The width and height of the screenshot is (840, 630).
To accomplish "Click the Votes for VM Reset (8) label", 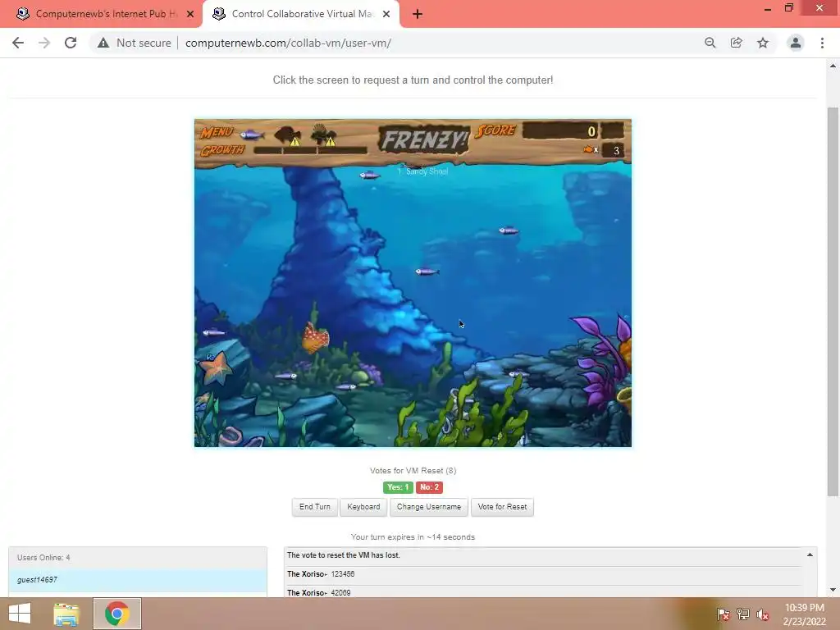I will (413, 471).
